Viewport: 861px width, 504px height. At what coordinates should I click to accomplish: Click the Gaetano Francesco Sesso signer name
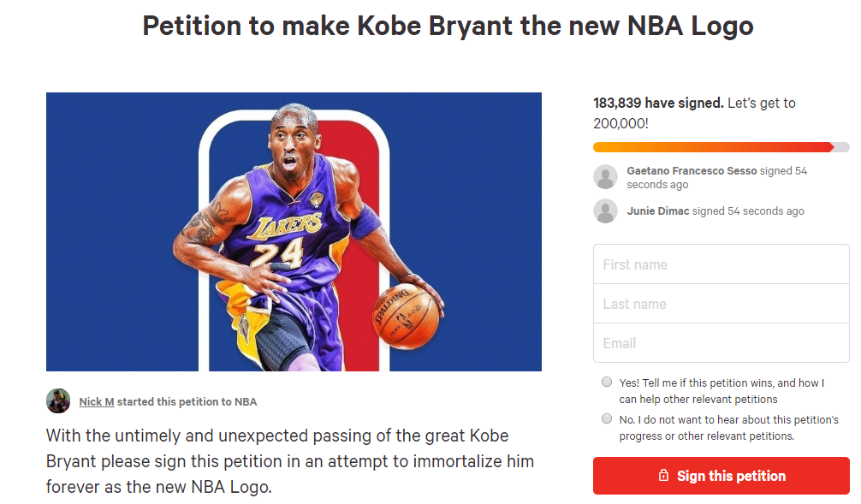(692, 171)
